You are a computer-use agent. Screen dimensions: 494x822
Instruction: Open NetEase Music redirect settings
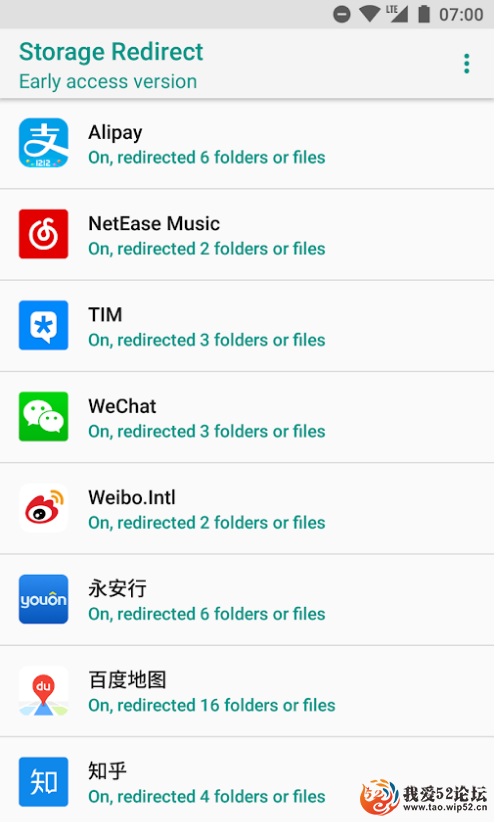pyautogui.click(x=247, y=234)
